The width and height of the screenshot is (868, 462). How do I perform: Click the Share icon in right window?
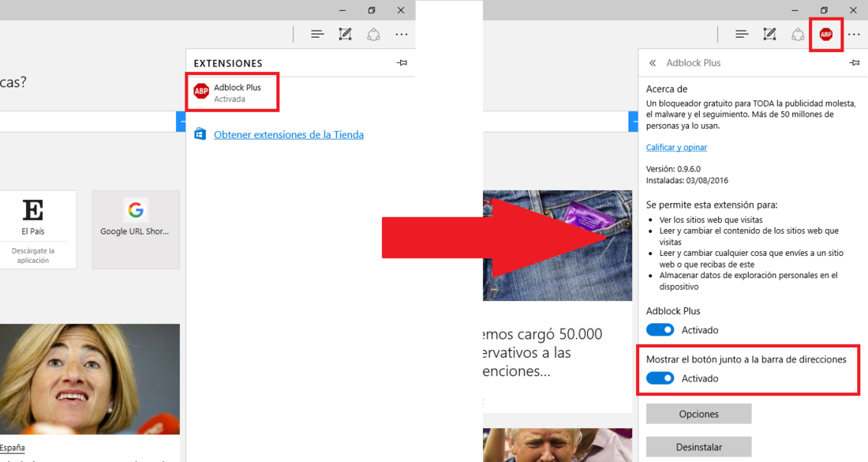[x=798, y=34]
